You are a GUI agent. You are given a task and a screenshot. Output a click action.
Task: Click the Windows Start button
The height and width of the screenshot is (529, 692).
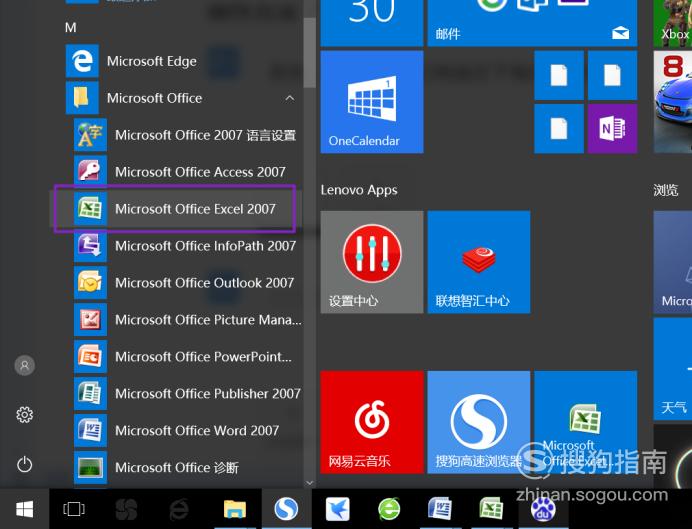pos(24,509)
